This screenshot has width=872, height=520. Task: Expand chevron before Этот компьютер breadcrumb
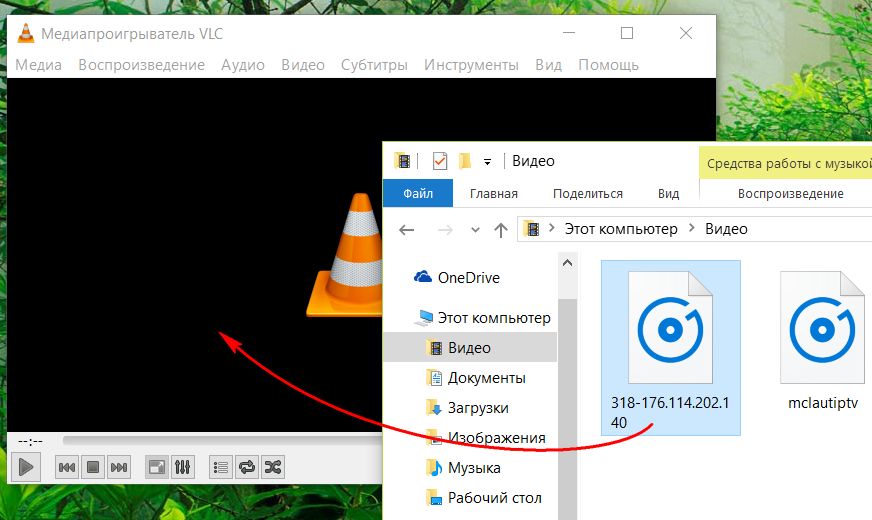[x=552, y=228]
